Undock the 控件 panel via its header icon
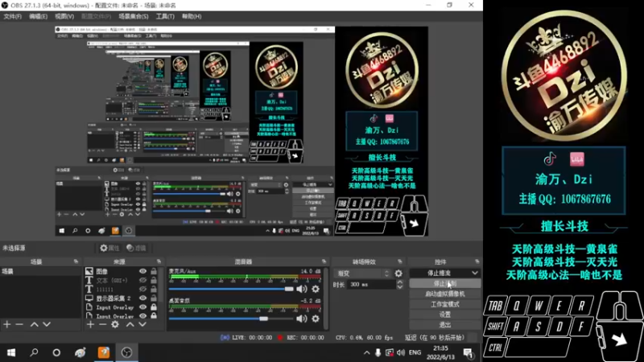The image size is (644, 362). click(477, 261)
